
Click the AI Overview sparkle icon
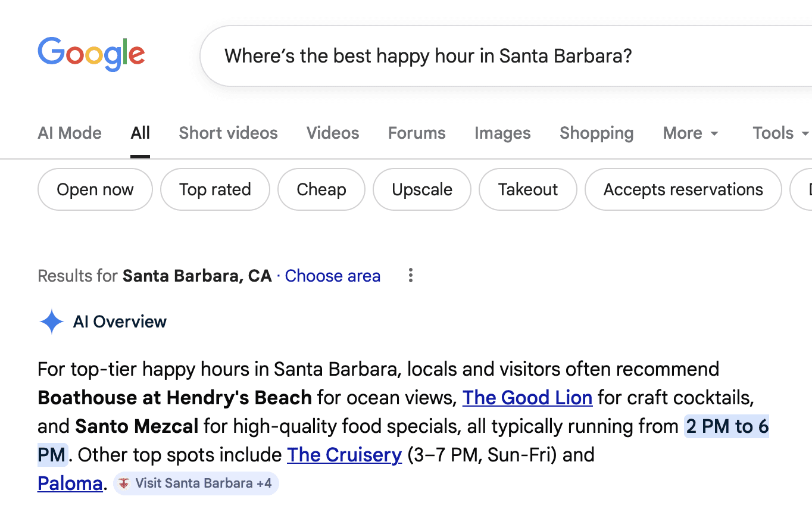[x=51, y=322]
